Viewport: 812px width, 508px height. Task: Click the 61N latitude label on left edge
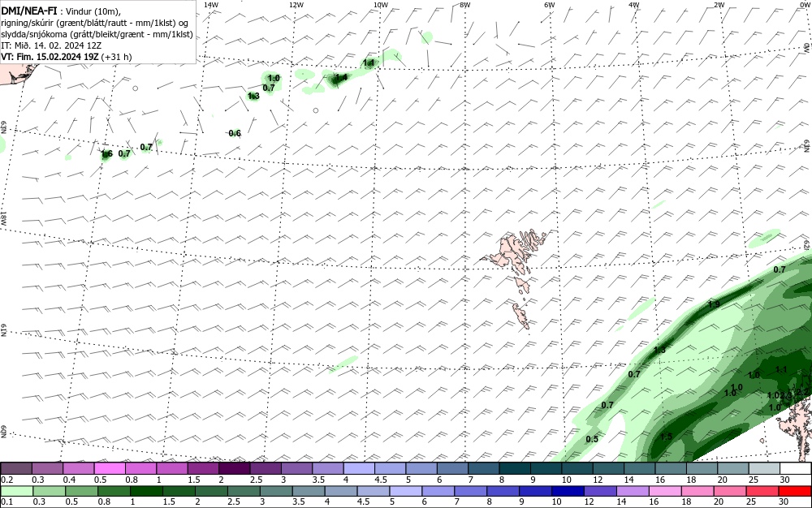click(x=3, y=330)
